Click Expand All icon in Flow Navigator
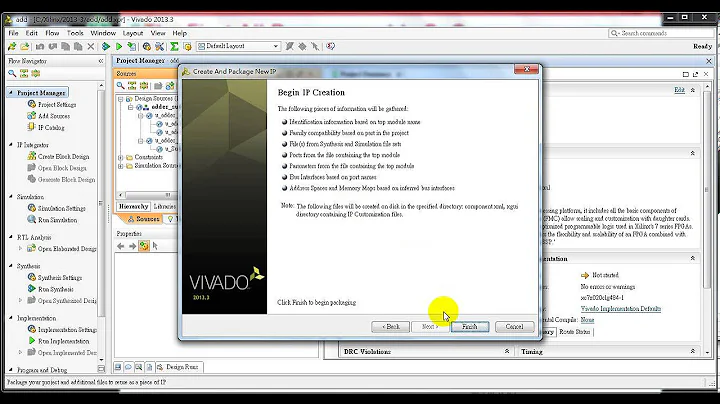This screenshot has width=720, height=404. point(36,73)
